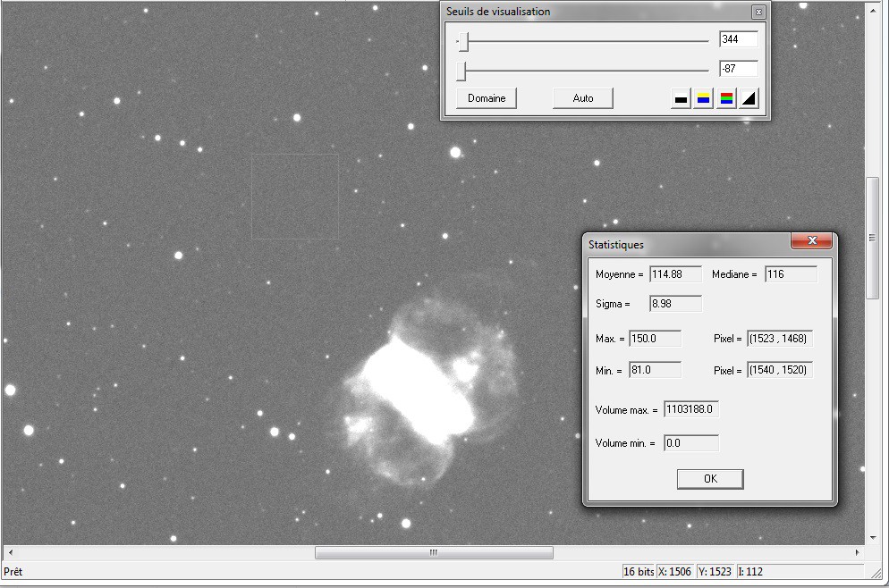Click the horizontal scrollbar thumb
Screen dimensions: 889x588
pyautogui.click(x=433, y=554)
